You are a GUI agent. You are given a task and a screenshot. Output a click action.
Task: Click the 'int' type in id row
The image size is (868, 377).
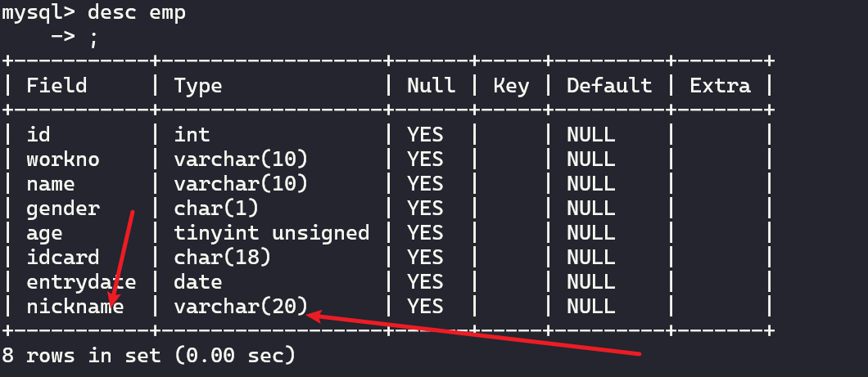192,134
